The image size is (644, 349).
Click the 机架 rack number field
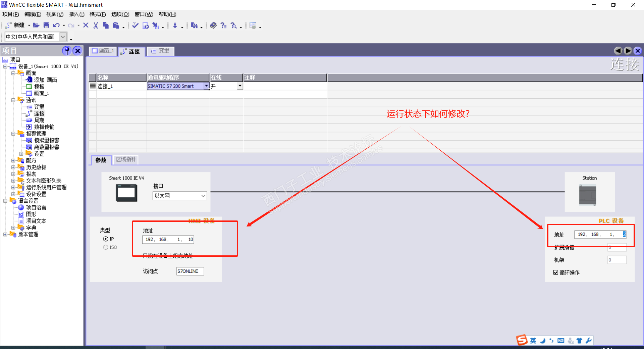coord(617,260)
